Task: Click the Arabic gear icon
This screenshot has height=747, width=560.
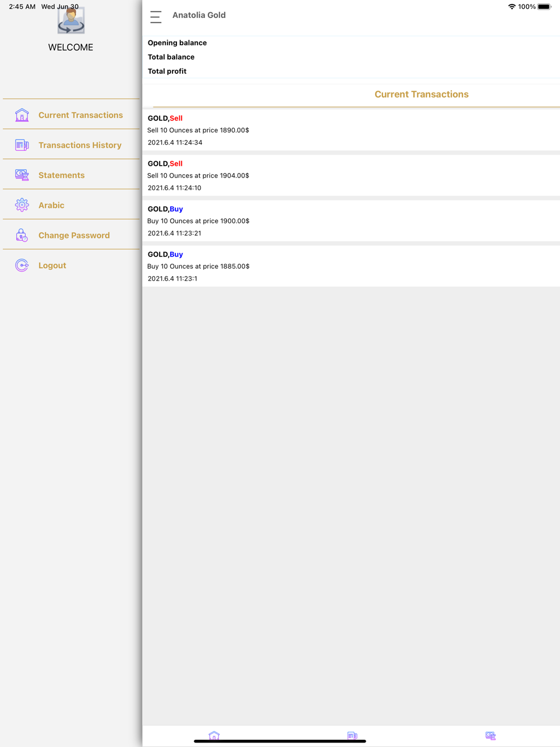Action: pyautogui.click(x=22, y=205)
